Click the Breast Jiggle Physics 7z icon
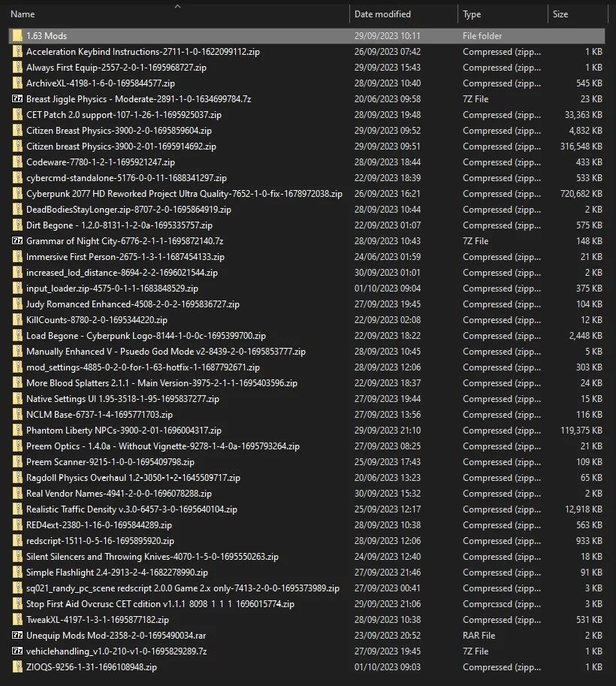The width and height of the screenshot is (616, 686). coord(17,99)
